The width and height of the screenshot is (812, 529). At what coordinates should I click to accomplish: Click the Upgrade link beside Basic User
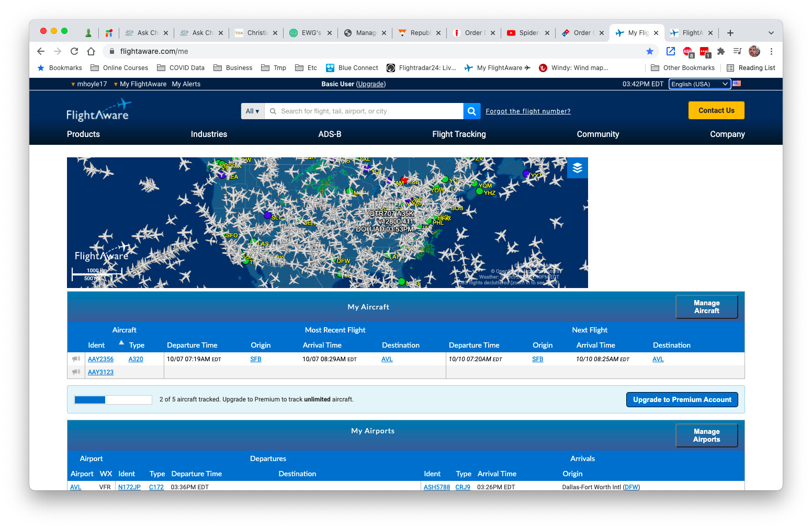coord(371,84)
